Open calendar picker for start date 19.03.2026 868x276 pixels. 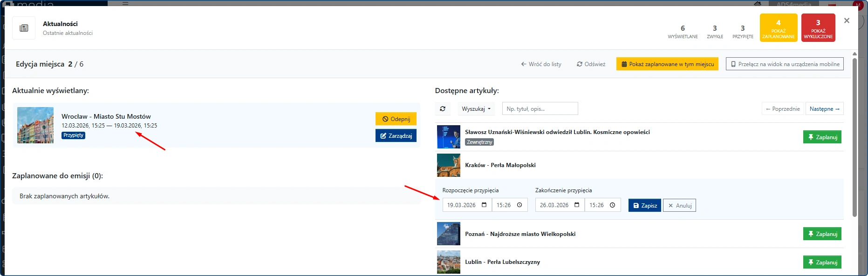tap(484, 205)
